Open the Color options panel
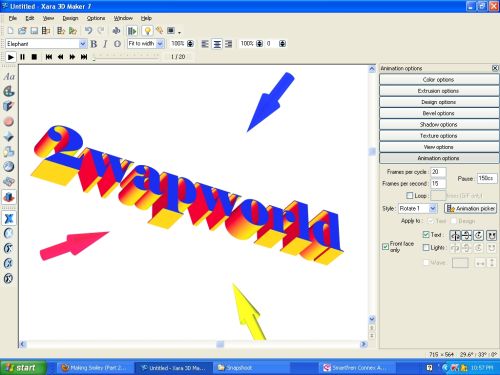Image resolution: width=500 pixels, height=375 pixels. point(439,79)
